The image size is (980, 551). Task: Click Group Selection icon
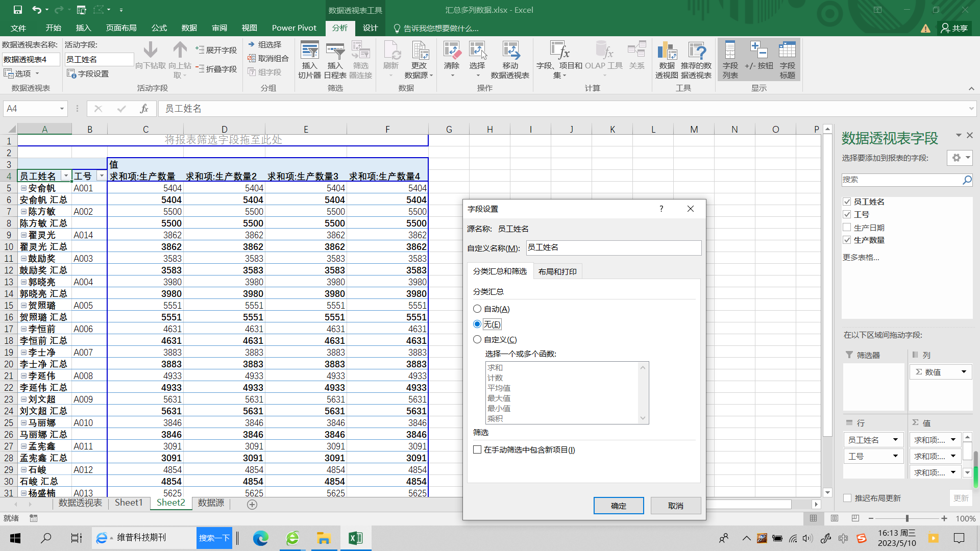tap(265, 44)
